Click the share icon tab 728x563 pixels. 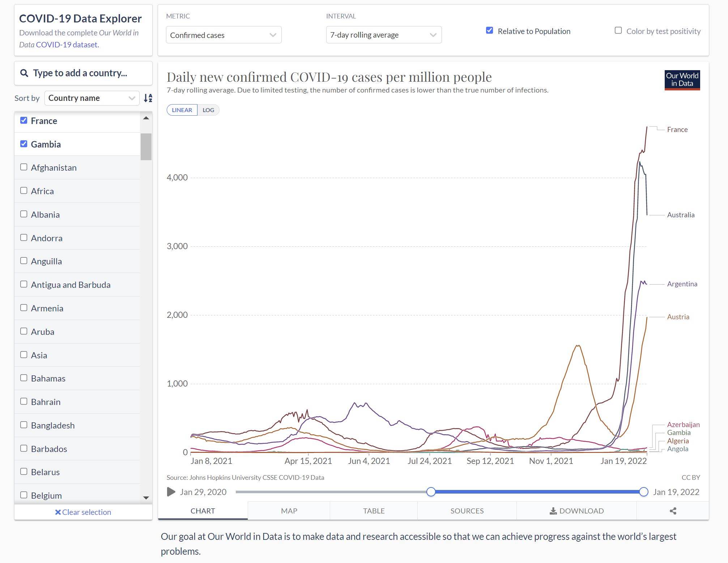673,511
